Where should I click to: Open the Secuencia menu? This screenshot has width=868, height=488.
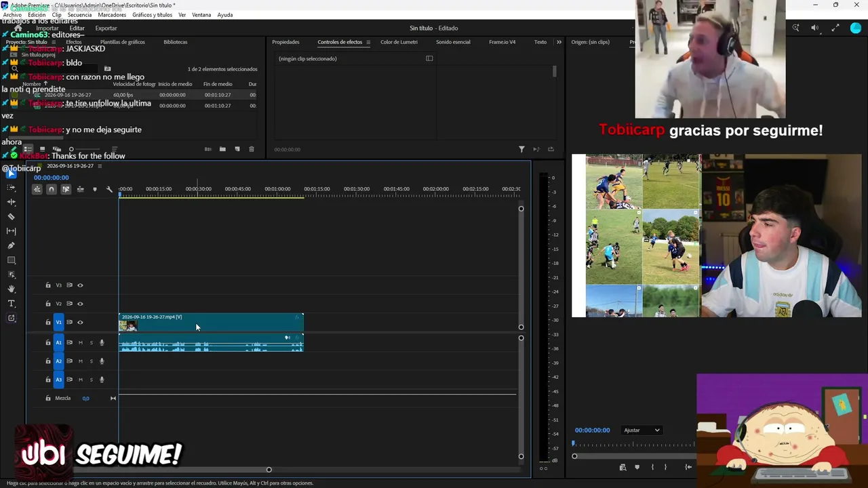pyautogui.click(x=79, y=15)
